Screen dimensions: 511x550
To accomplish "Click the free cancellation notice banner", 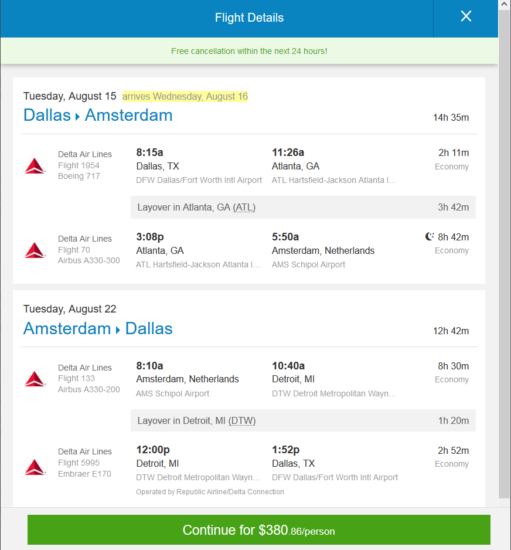I will click(x=249, y=51).
